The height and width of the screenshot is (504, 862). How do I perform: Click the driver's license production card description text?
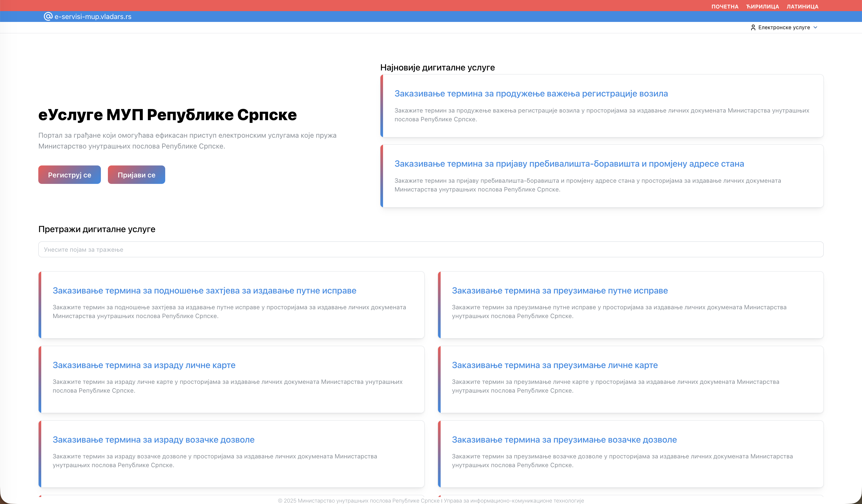tap(215, 460)
